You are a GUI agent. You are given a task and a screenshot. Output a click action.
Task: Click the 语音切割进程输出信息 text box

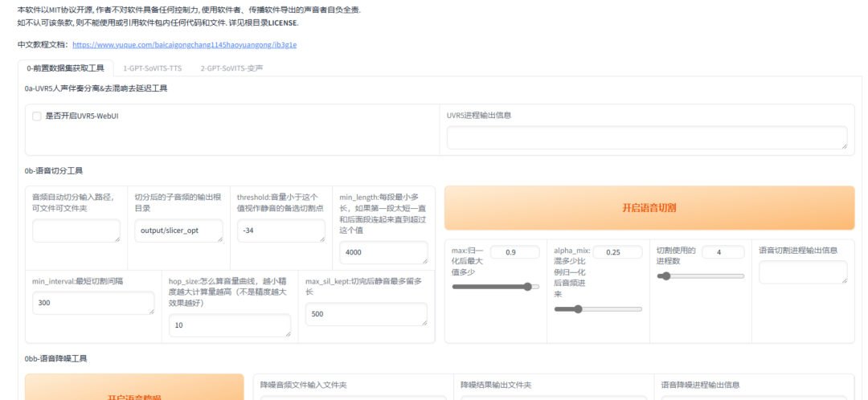803,272
